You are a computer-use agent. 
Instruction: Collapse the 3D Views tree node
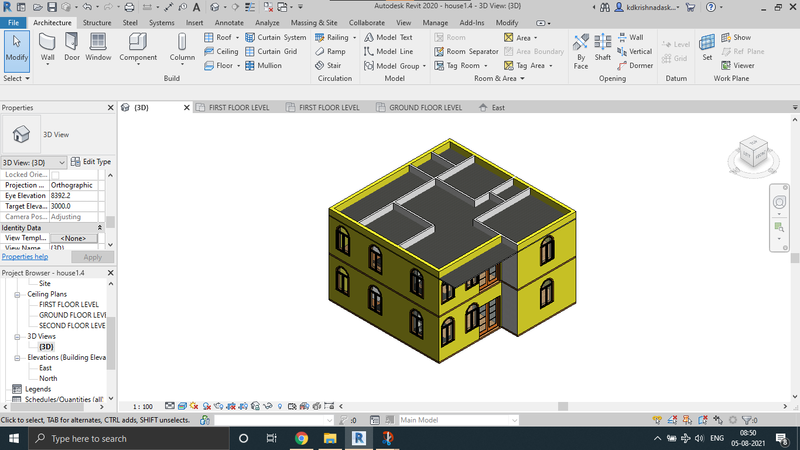17,337
